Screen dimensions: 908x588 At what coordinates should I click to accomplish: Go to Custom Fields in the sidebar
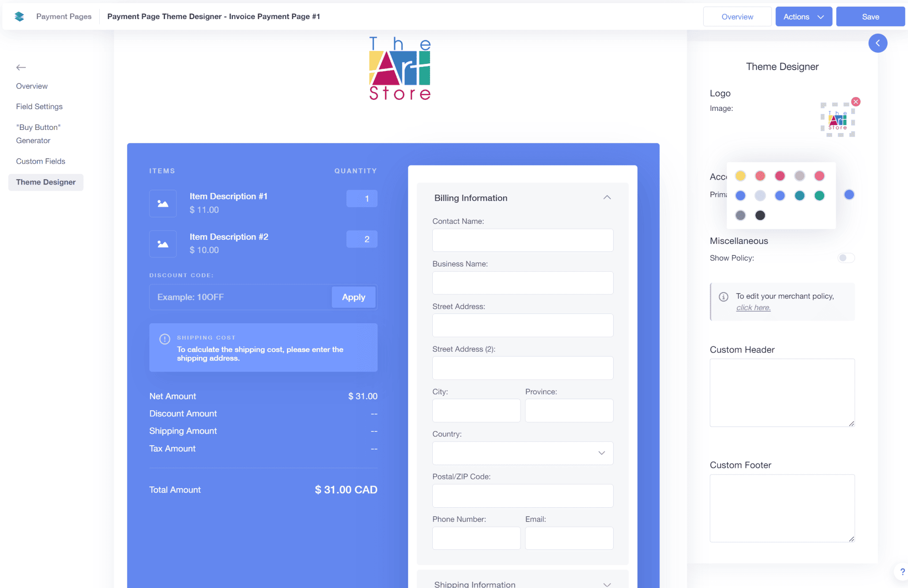tap(40, 161)
